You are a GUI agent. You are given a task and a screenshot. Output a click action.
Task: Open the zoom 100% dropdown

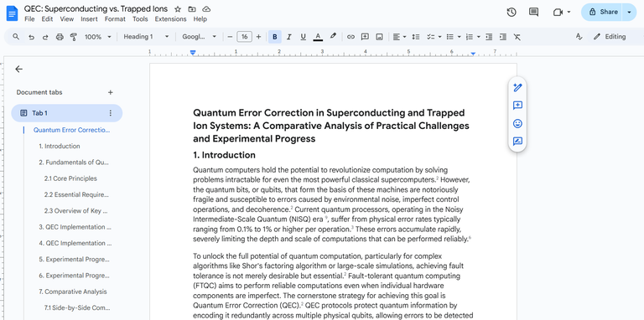98,37
